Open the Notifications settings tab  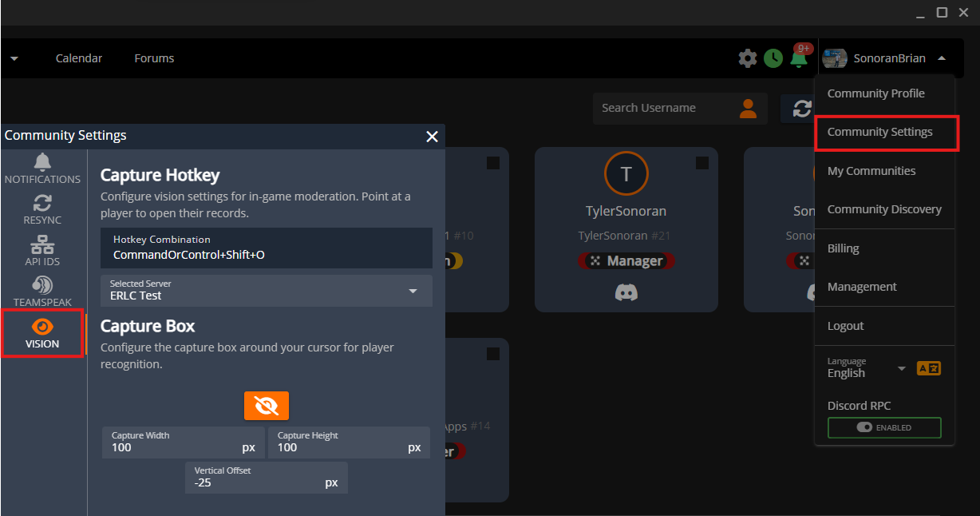click(x=42, y=169)
